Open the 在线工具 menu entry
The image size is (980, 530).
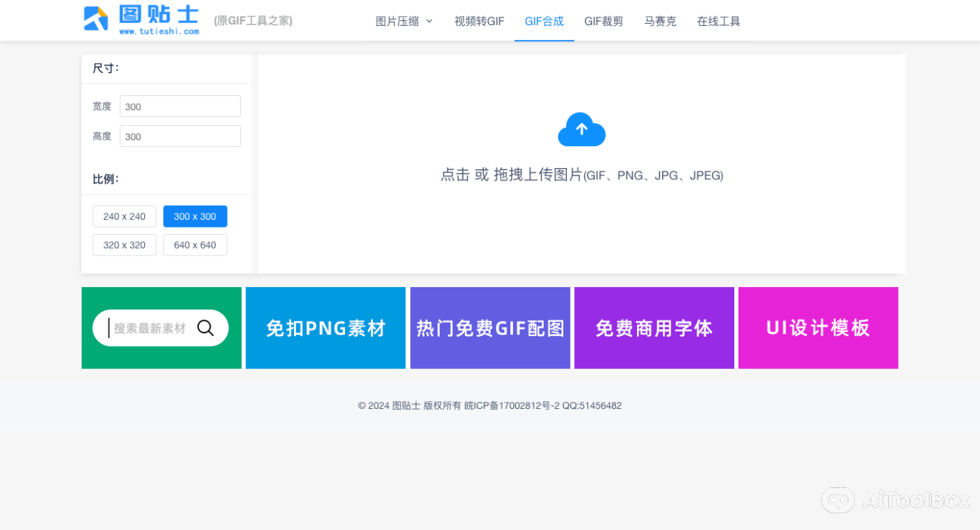click(x=718, y=21)
